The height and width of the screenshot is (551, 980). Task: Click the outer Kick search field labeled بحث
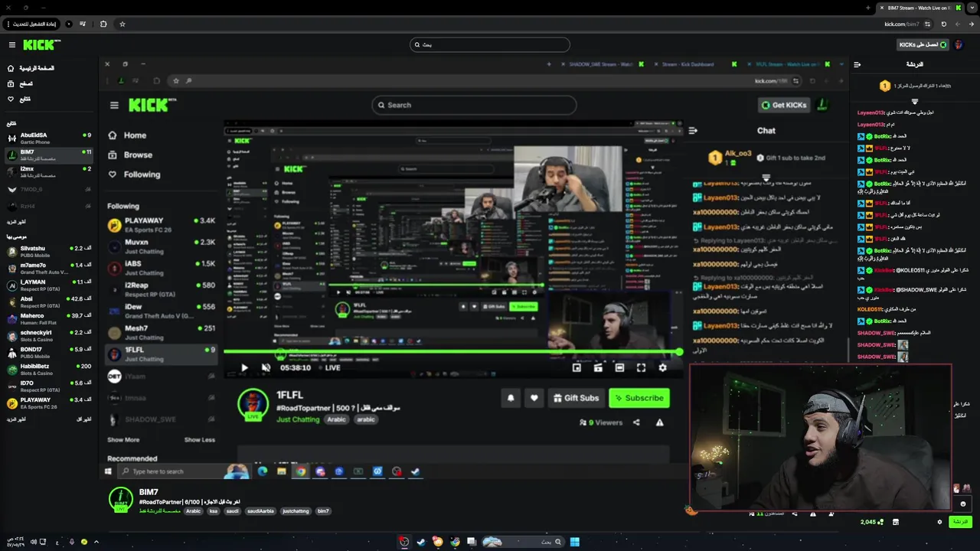click(490, 44)
